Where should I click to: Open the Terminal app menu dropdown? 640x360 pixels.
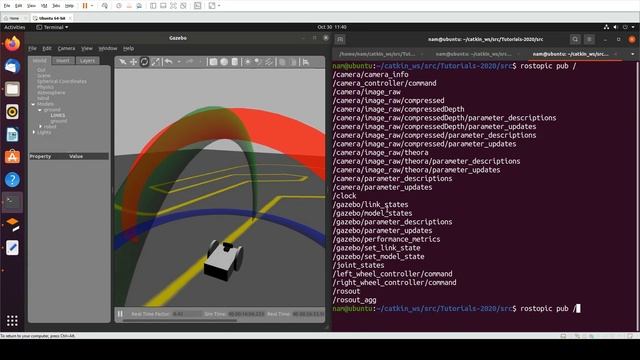(x=52, y=27)
